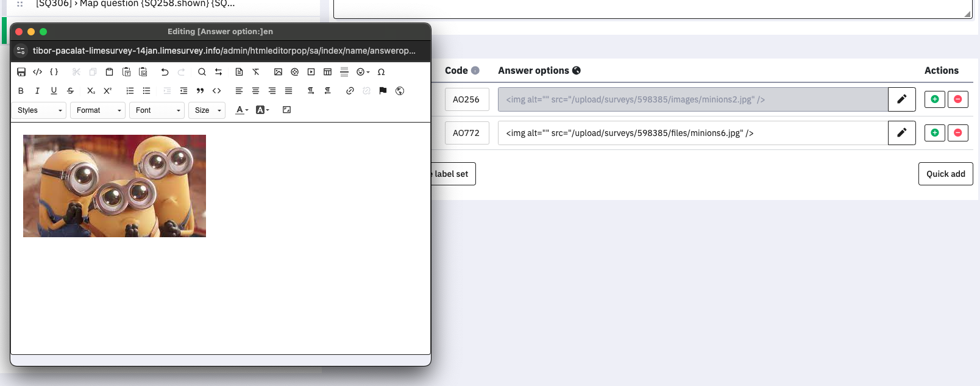Open the Replace tool icon

pyautogui.click(x=218, y=72)
